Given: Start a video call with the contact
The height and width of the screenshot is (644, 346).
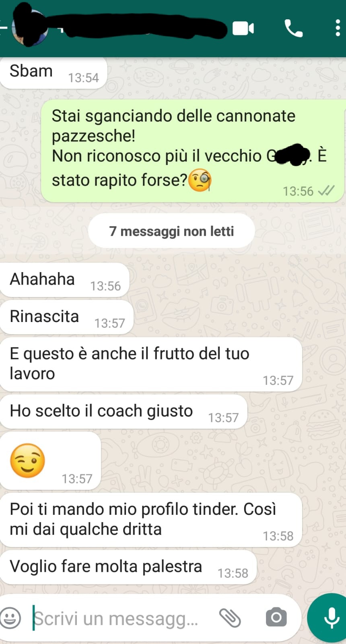Looking at the screenshot, I should [x=243, y=29].
